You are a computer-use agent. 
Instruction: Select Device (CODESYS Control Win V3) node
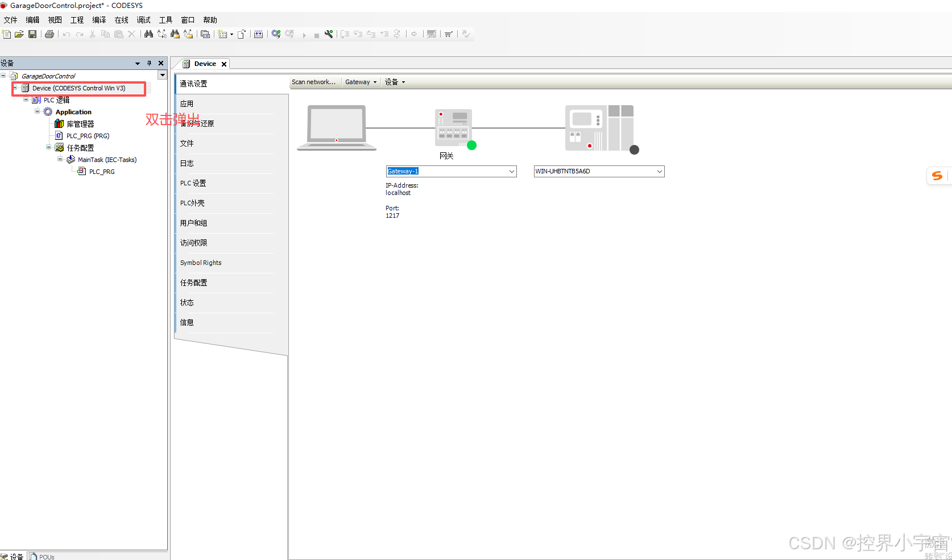click(x=78, y=88)
